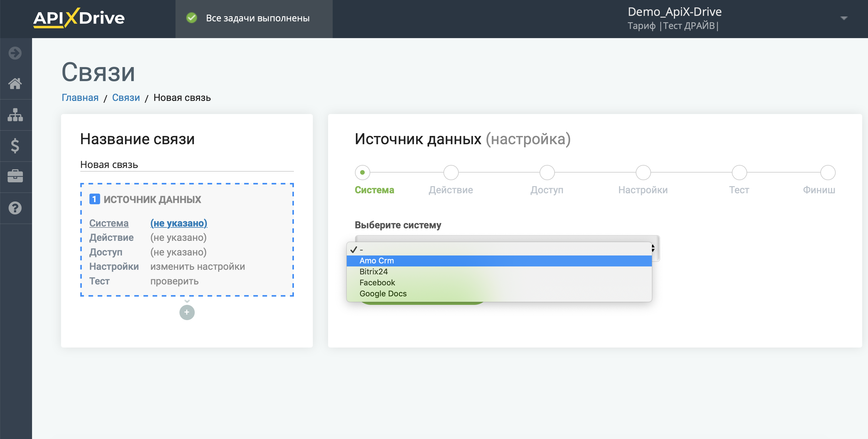Open the Система step label
This screenshot has width=868, height=439.
(x=374, y=190)
